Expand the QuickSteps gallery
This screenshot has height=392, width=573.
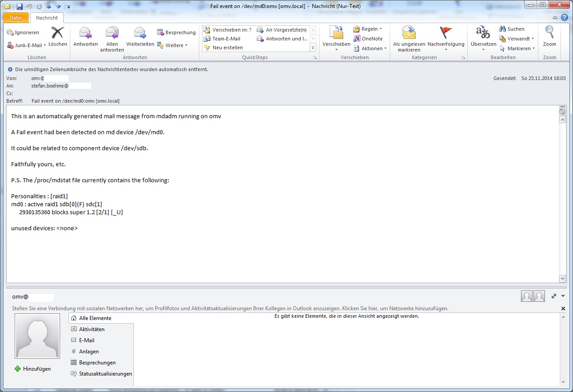tap(313, 48)
